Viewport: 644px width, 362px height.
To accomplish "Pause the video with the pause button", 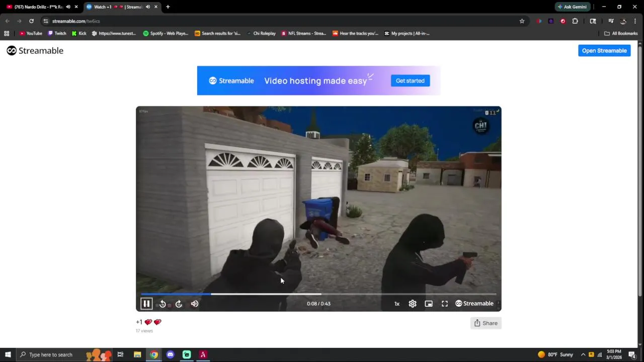I will [x=146, y=304].
